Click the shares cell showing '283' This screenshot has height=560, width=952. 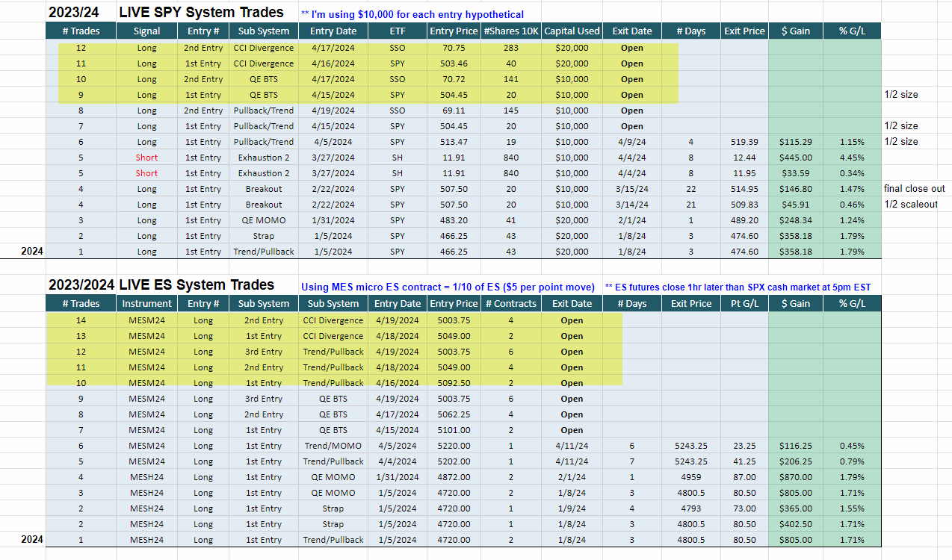click(x=510, y=48)
